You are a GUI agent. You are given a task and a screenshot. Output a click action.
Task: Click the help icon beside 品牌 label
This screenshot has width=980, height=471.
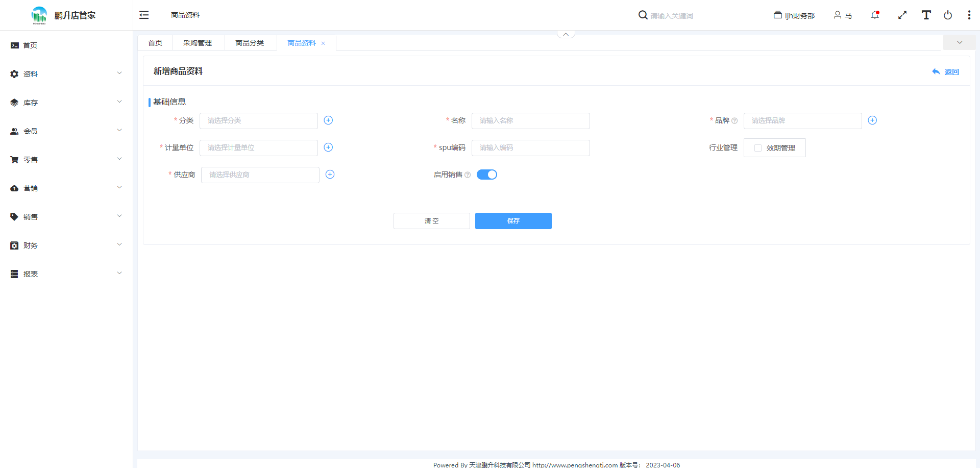734,121
